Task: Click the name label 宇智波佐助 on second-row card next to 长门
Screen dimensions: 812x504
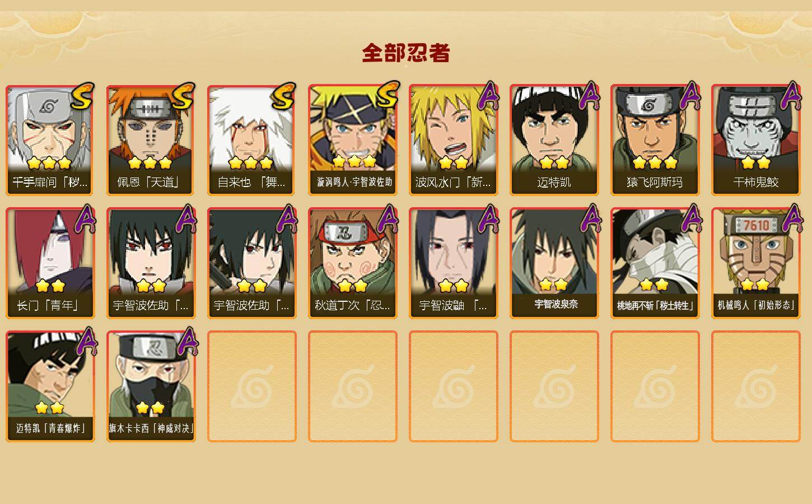Action: (x=151, y=306)
